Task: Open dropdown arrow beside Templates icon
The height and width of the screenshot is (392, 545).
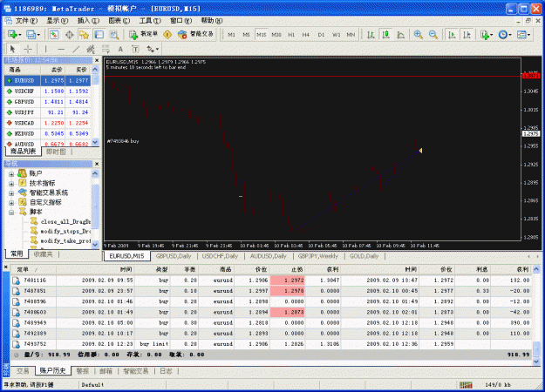Action: pyautogui.click(x=528, y=35)
